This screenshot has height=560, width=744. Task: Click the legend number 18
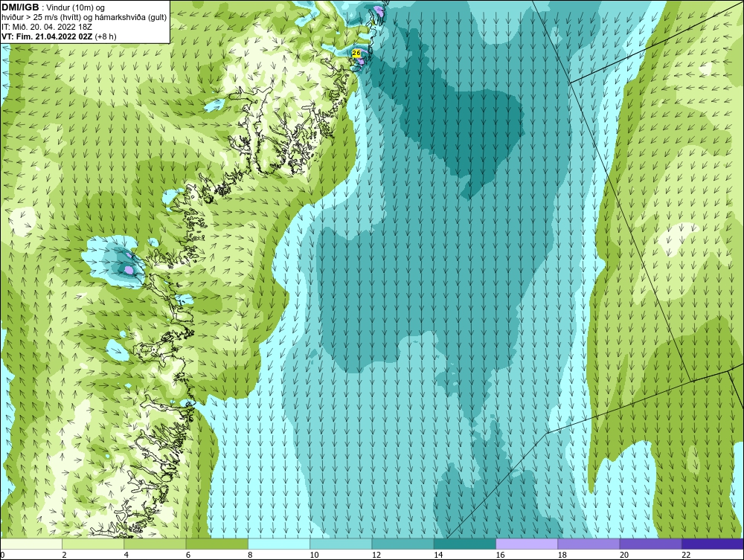pos(562,556)
